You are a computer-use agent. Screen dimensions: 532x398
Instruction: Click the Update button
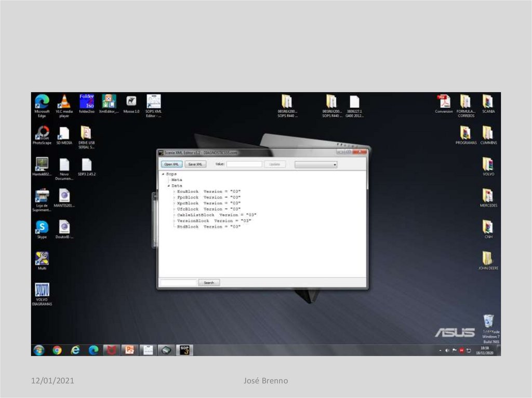point(275,164)
